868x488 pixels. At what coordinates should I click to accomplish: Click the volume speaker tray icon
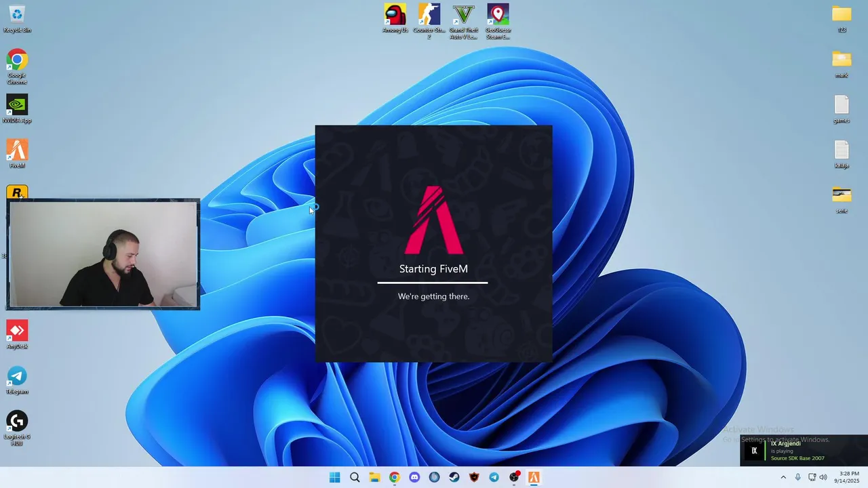tap(823, 477)
